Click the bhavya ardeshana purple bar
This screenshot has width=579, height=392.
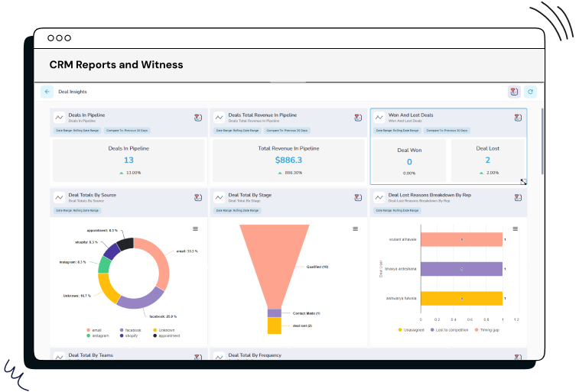[461, 269]
